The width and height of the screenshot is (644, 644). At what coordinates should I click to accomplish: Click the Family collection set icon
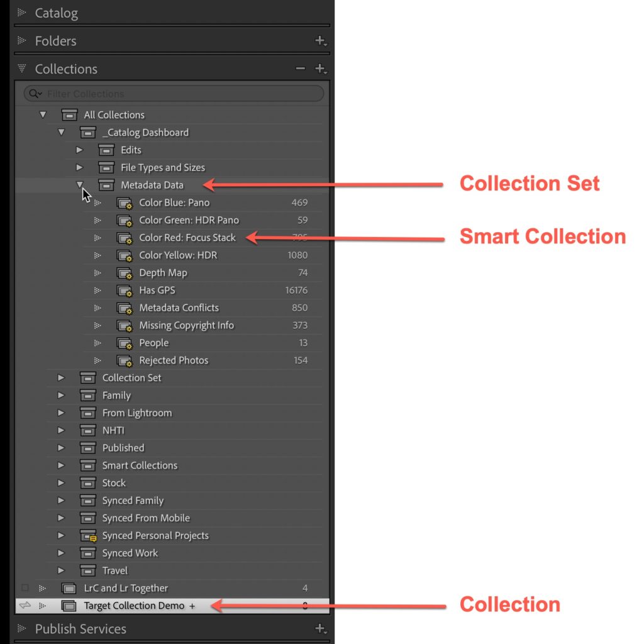tap(88, 395)
